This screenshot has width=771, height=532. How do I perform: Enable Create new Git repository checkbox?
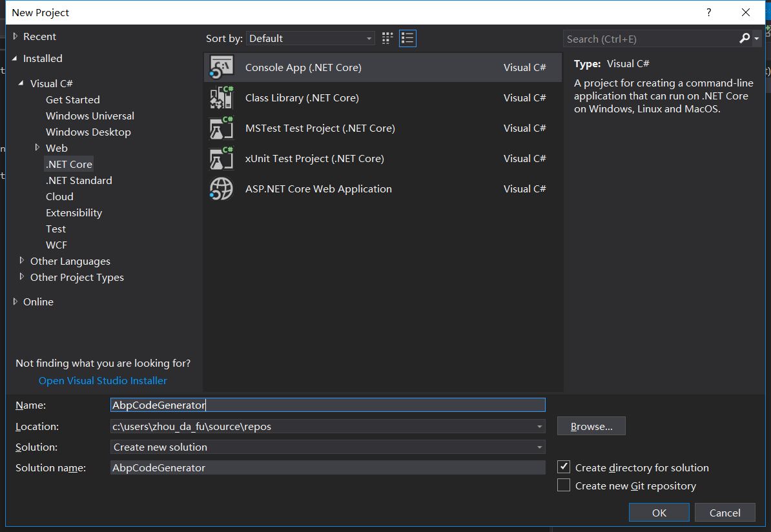tap(564, 486)
